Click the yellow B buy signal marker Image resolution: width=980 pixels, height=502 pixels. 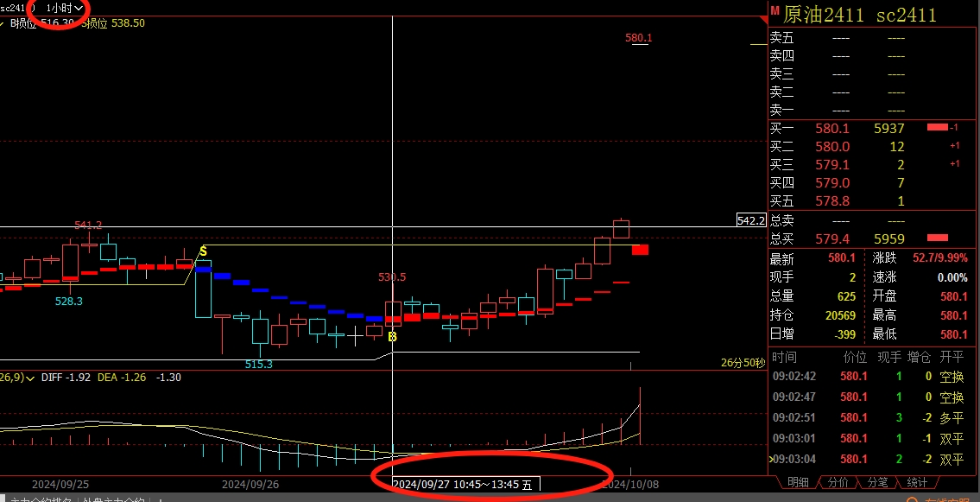pos(392,336)
